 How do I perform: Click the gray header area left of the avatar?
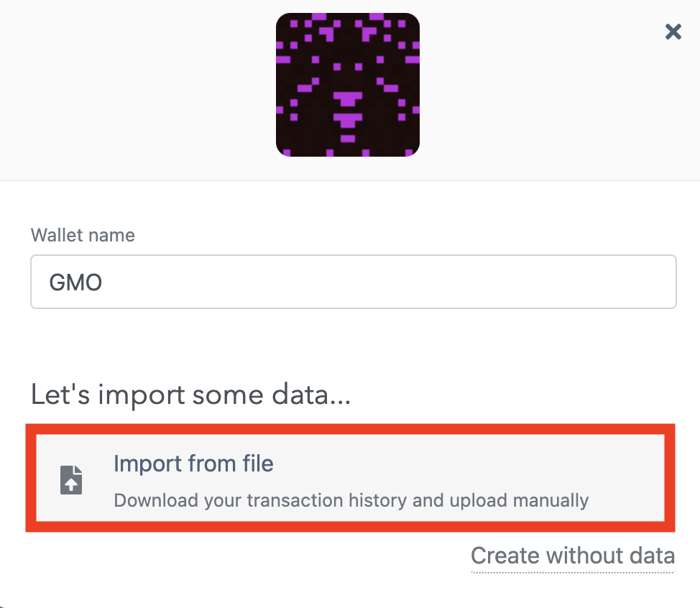point(134,89)
